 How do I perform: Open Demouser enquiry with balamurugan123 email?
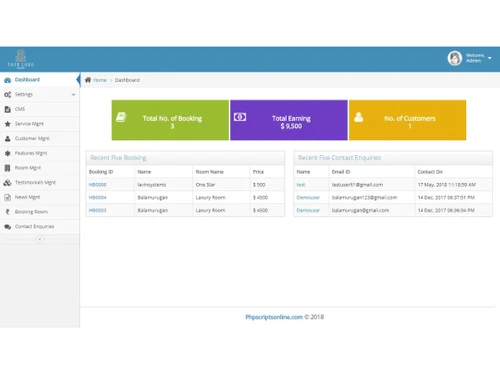pos(308,197)
